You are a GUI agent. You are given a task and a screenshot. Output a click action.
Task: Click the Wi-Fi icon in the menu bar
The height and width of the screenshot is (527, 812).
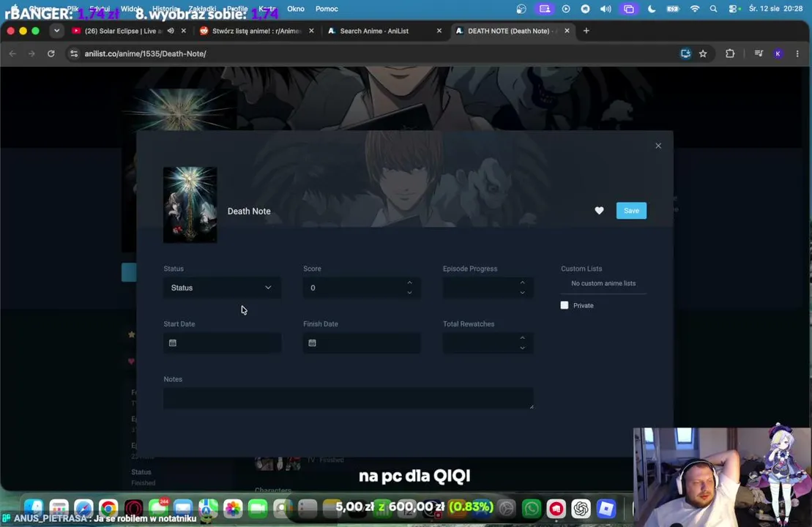695,9
